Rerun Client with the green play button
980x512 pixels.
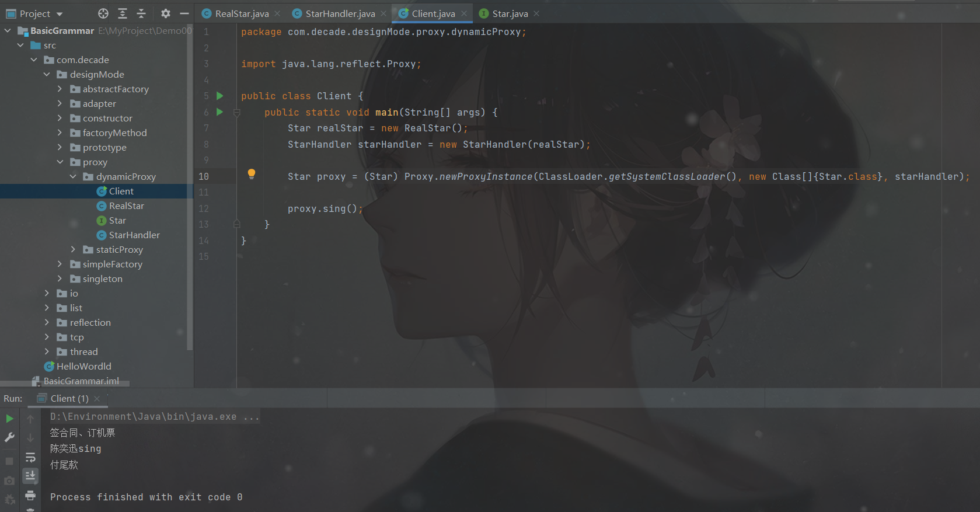[x=9, y=419]
